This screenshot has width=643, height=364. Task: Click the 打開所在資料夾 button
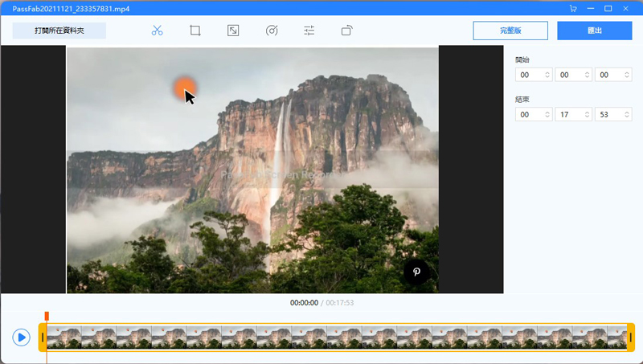tap(59, 31)
